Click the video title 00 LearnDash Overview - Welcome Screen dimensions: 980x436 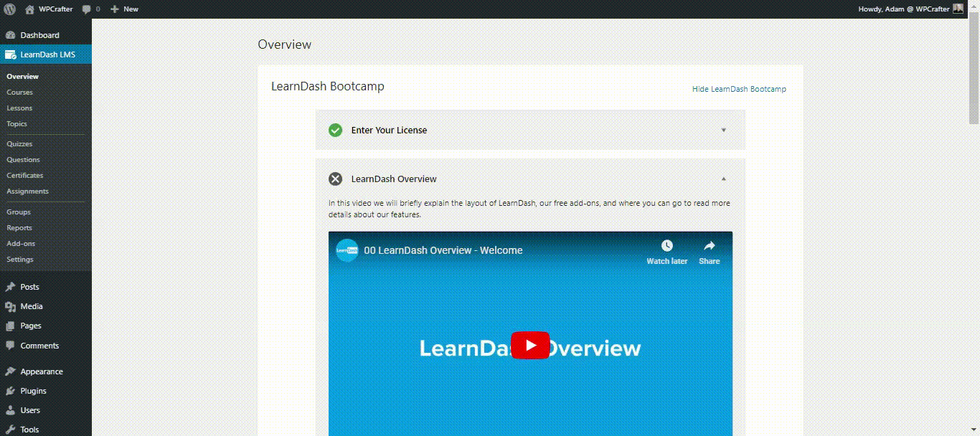click(x=443, y=250)
